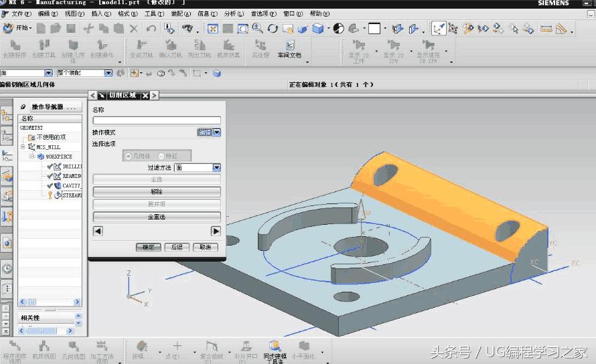Screen dimensions: 596x364
Task: Click the shaded cube rendering style icon
Action: pyautogui.click(x=318, y=28)
